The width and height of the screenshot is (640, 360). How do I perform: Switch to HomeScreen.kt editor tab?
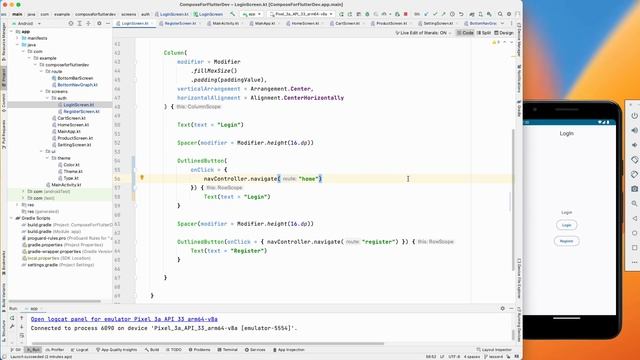tap(305, 23)
